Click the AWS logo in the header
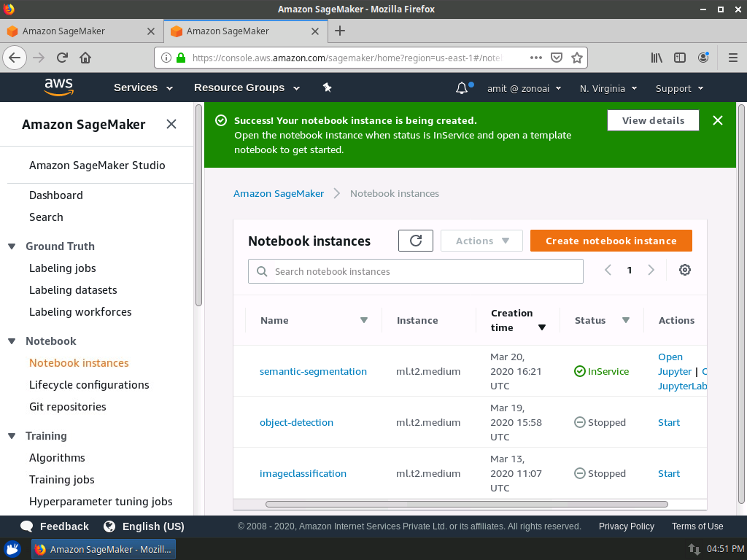The height and width of the screenshot is (560, 747). (58, 87)
